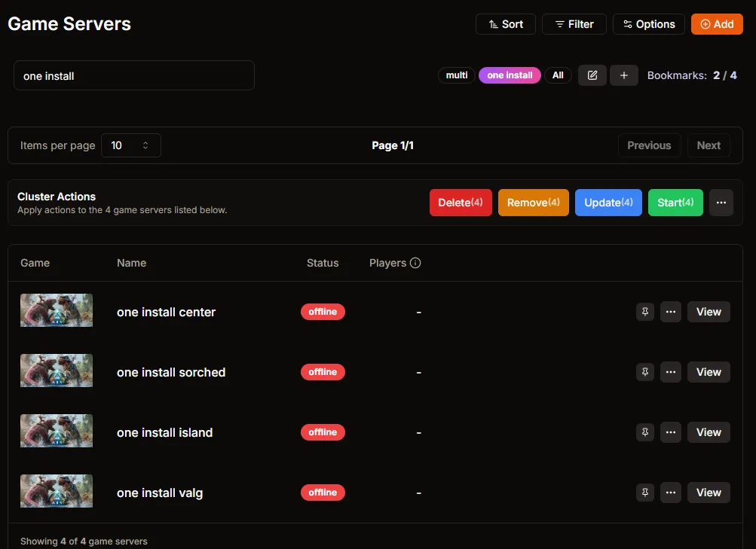Add a bookmark with the plus icon
Viewport: 756px width, 549px height.
(x=623, y=75)
